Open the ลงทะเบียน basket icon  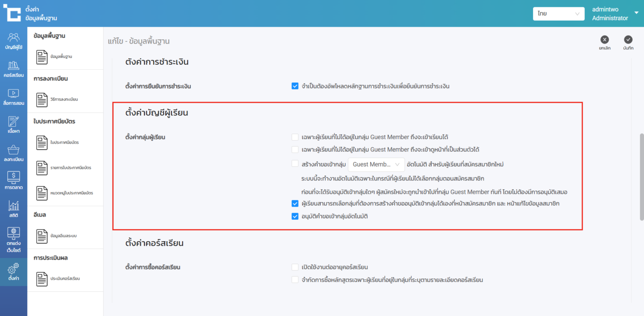[x=13, y=150]
